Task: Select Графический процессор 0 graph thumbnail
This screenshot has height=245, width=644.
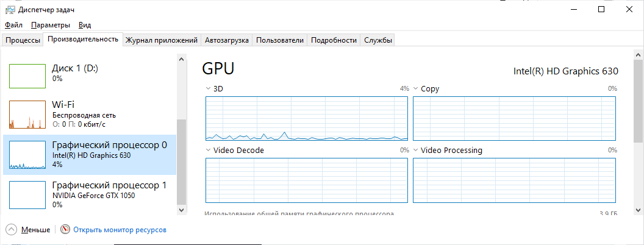Action: click(27, 155)
